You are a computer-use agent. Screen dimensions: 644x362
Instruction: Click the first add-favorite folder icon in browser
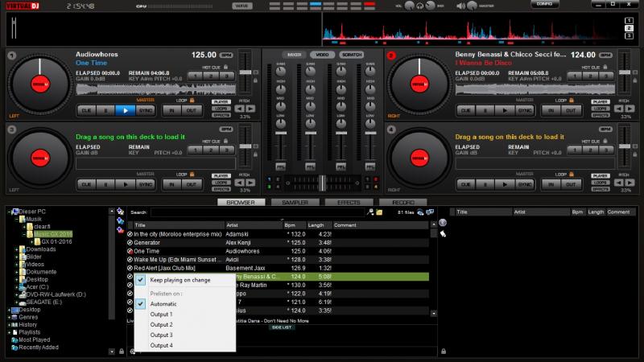coord(120,212)
